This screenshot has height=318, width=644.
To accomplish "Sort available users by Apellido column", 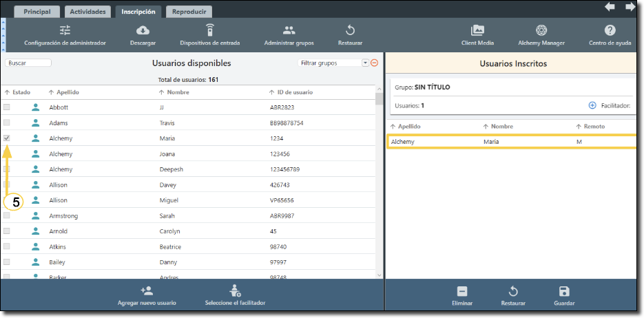I will tap(64, 92).
